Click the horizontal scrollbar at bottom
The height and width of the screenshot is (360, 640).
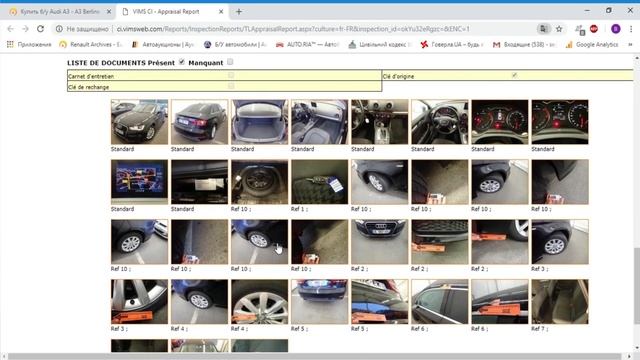pos(314,356)
